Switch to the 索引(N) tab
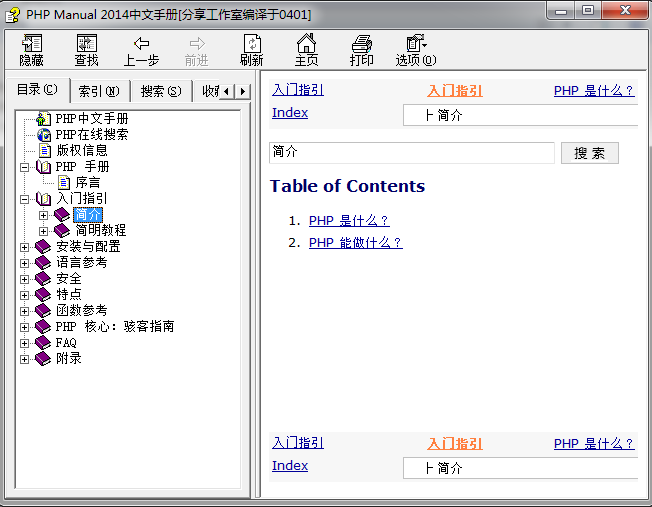652x507 pixels. 99,91
